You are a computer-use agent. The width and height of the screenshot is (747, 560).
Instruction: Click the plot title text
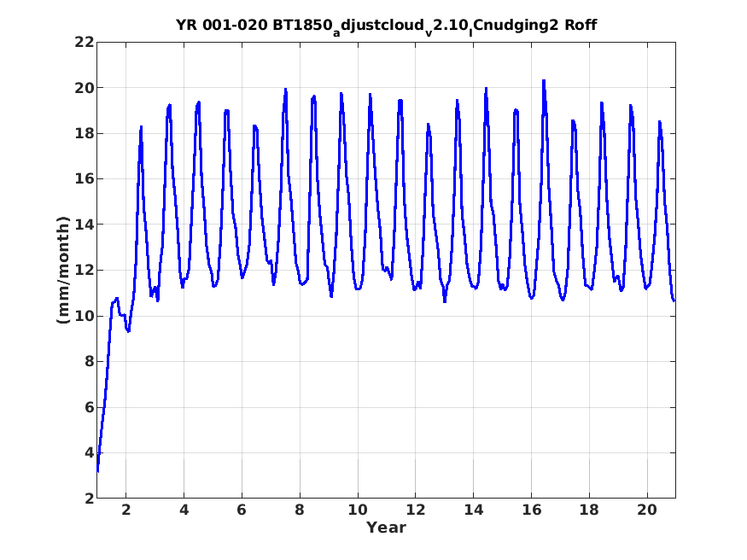(386, 26)
